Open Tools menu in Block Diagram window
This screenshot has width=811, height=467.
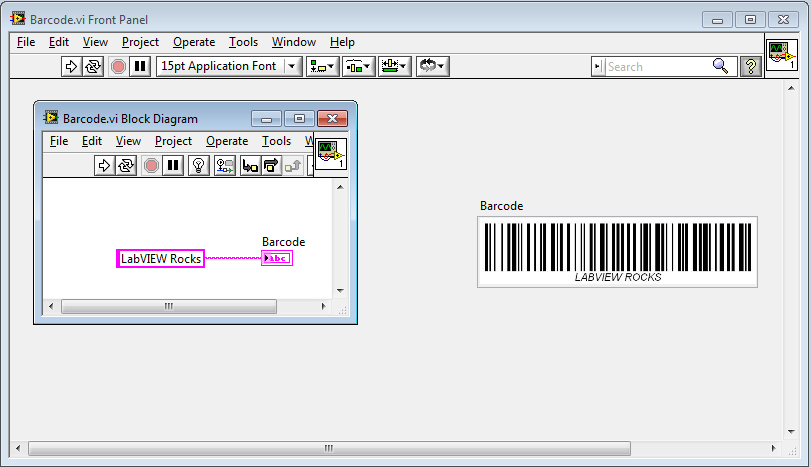pos(277,141)
